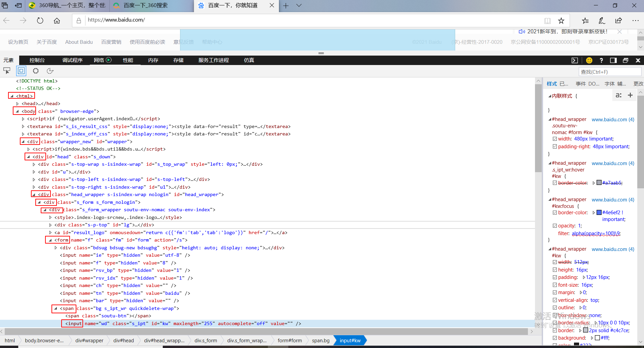
Task: Click the color picker circle icon in DevTools
Action: click(36, 71)
